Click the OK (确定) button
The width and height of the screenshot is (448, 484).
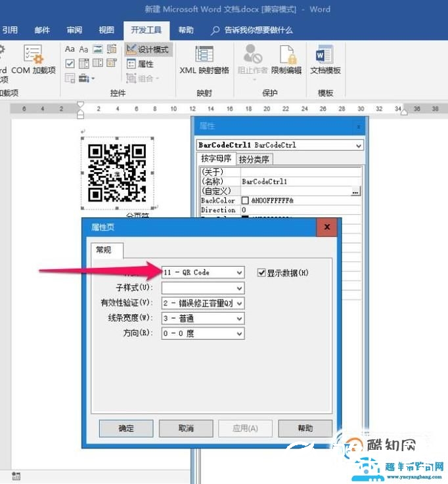coord(126,428)
